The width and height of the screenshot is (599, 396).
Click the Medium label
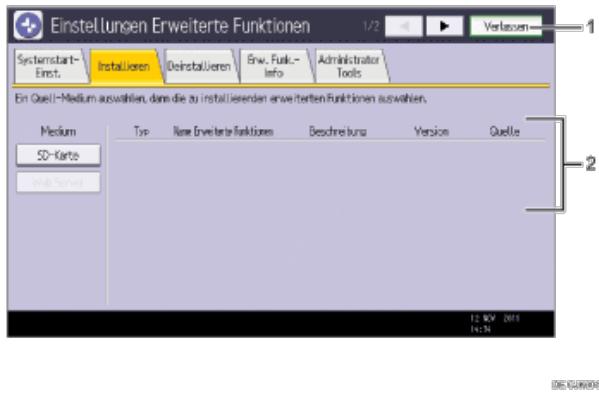[58, 131]
